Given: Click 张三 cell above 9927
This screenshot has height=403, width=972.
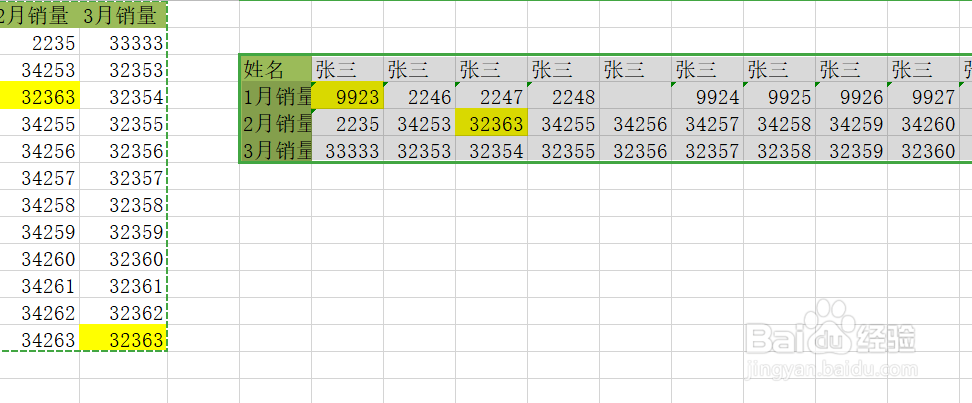Looking at the screenshot, I should [923, 69].
